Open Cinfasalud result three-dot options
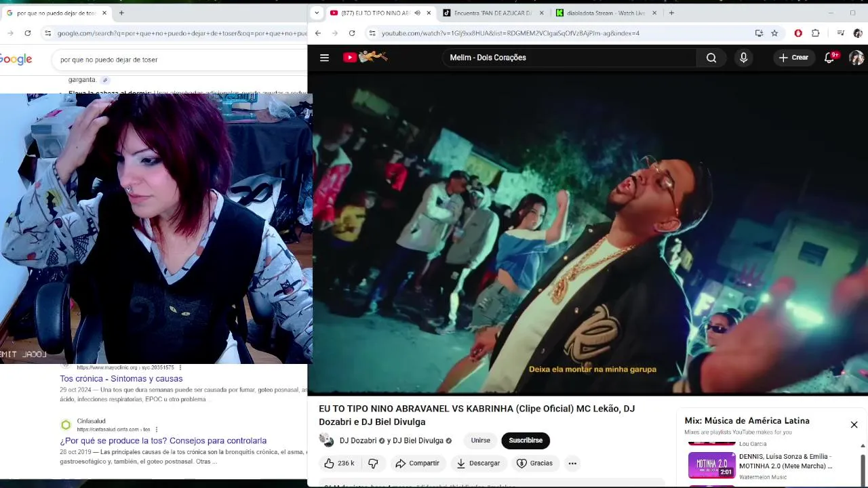Viewport: 868px width, 488px height. (x=157, y=429)
